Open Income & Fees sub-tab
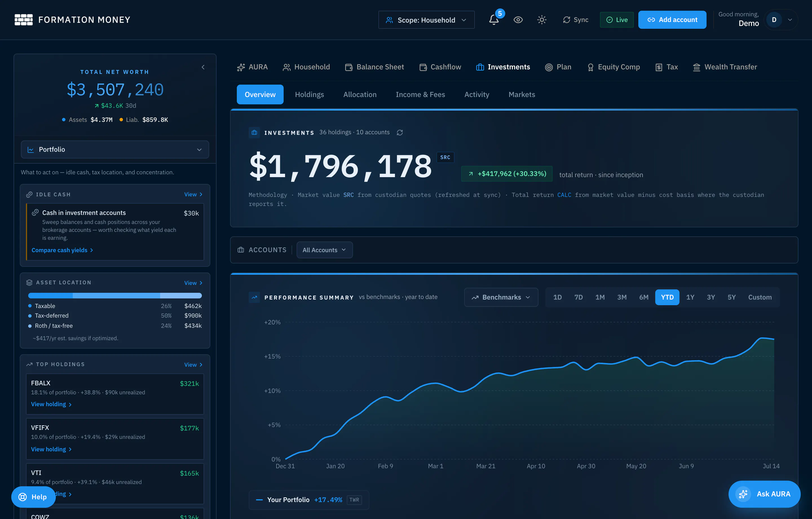This screenshot has height=519, width=812. click(420, 94)
